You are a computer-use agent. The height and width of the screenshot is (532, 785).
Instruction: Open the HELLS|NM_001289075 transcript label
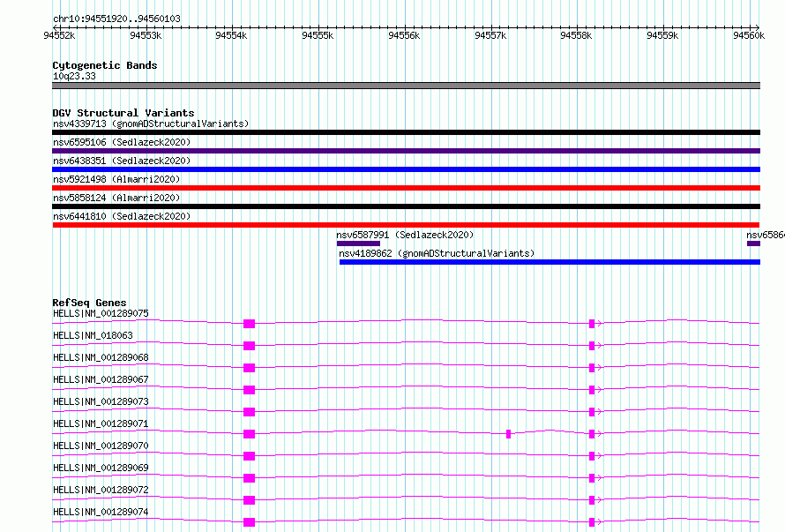[101, 313]
